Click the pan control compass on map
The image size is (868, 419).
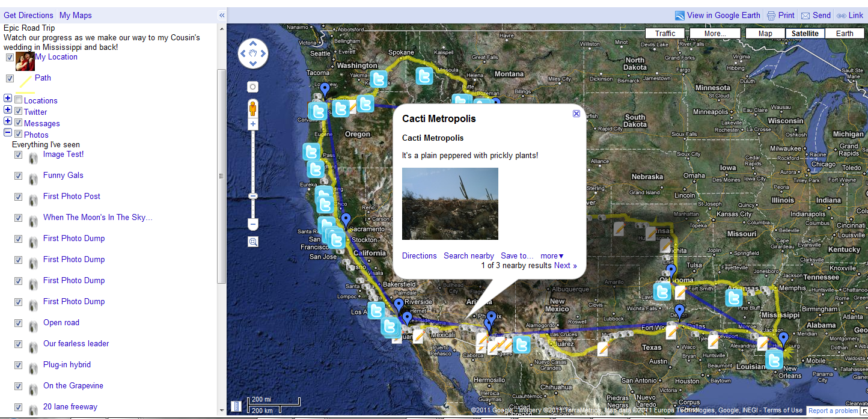point(253,54)
